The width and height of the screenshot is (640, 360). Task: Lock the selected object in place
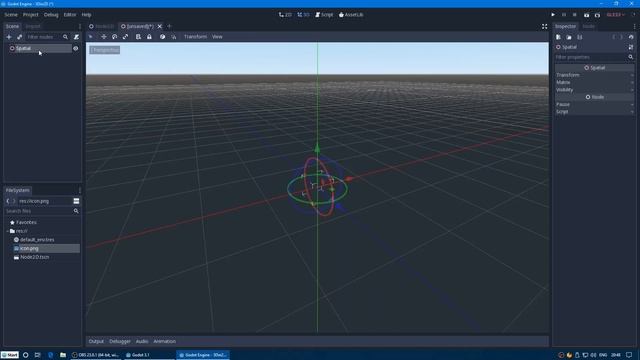pos(149,37)
